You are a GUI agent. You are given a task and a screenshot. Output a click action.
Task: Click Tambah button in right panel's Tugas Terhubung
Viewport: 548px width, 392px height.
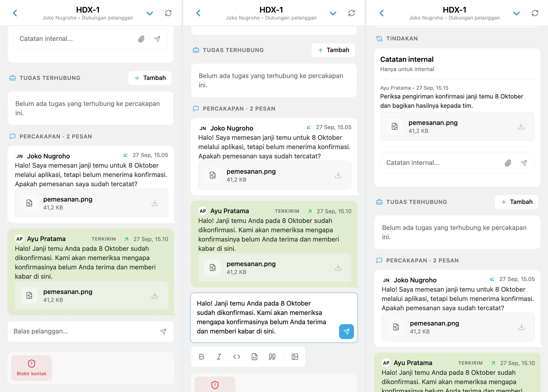517,202
